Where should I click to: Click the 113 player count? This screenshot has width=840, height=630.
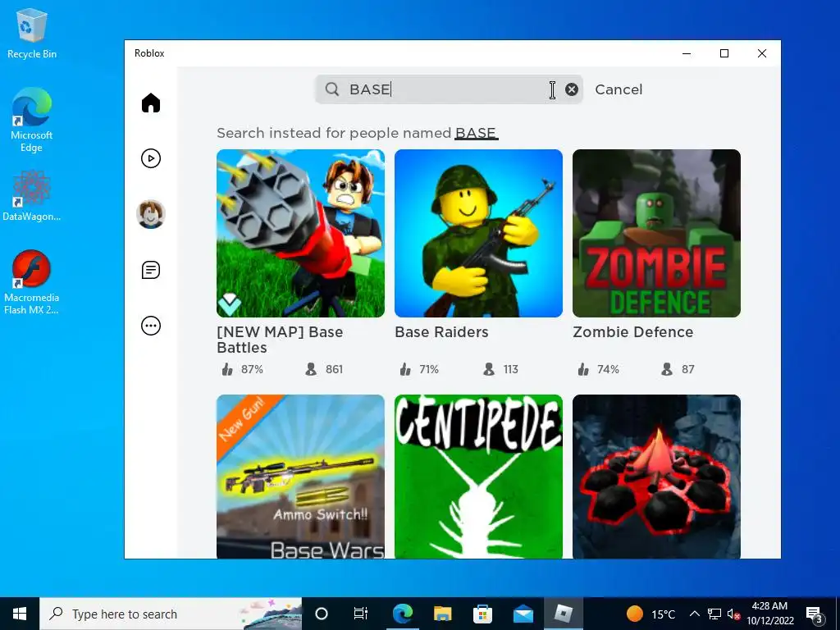510,369
